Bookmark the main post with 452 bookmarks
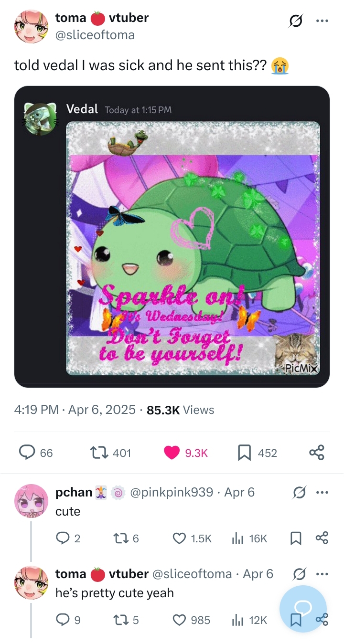The width and height of the screenshot is (344, 644). [x=244, y=453]
